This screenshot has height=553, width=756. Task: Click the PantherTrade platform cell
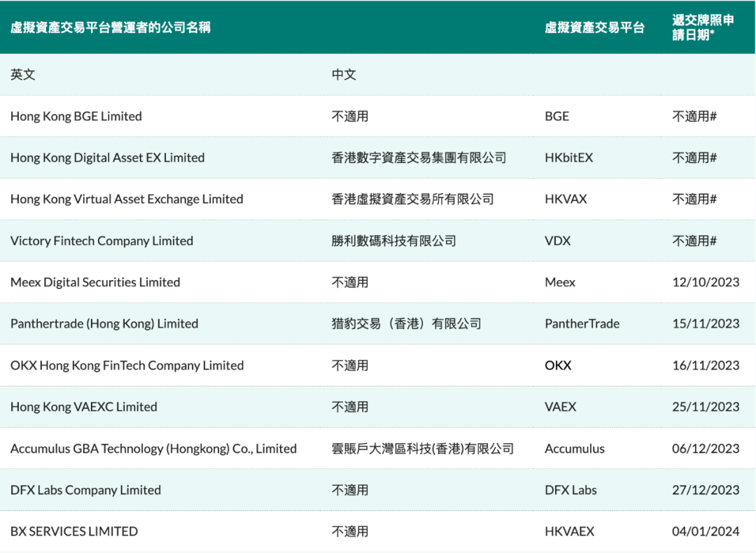pyautogui.click(x=582, y=323)
